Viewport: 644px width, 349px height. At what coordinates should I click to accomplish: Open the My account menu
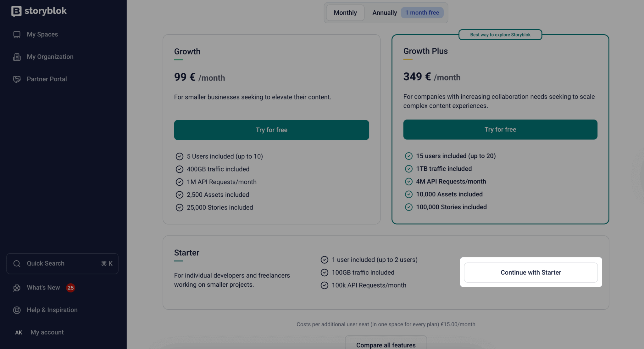tap(47, 332)
